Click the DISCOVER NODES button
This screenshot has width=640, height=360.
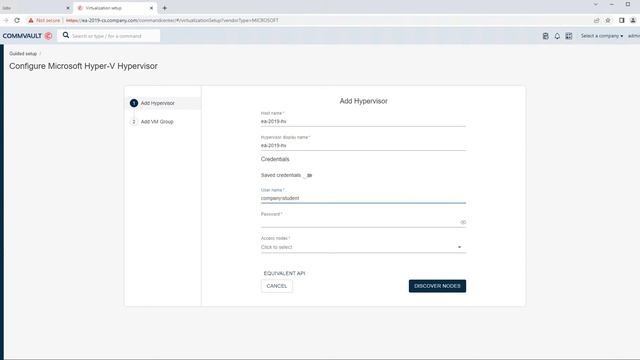437,286
